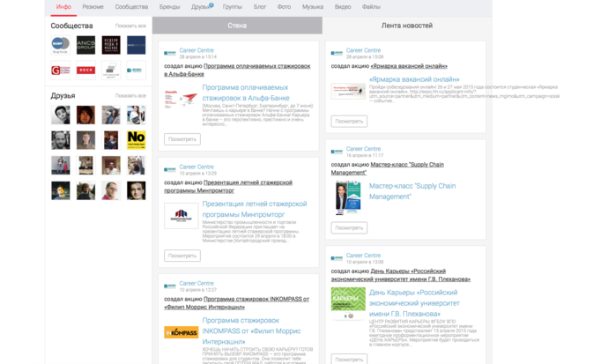608x364 pixels.
Task: Select the Лента новостей tab
Action: (407, 26)
